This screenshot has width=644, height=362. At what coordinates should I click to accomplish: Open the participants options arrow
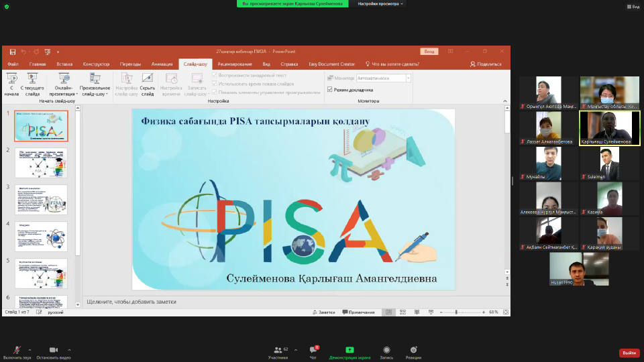point(296,350)
